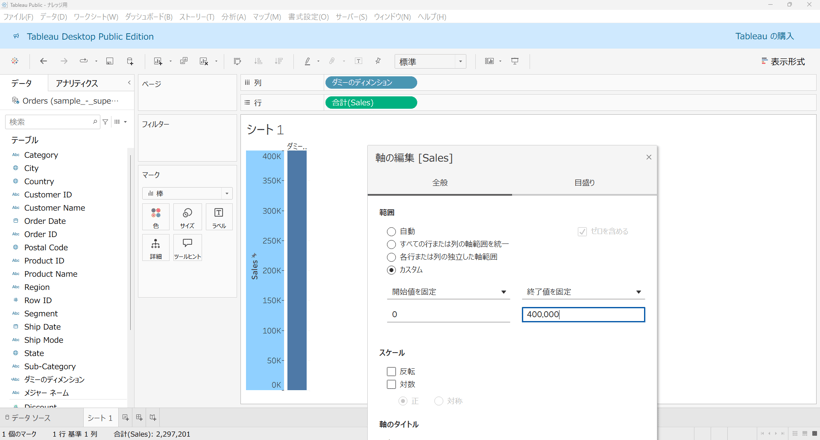Open the Detail mark card
This screenshot has height=440, width=820.
156,249
